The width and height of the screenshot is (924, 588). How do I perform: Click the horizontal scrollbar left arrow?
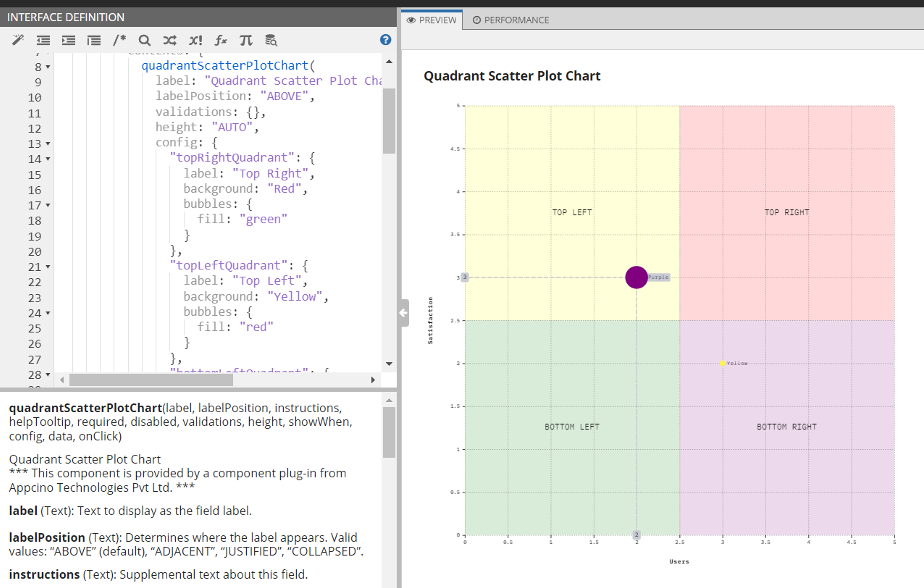click(x=62, y=380)
